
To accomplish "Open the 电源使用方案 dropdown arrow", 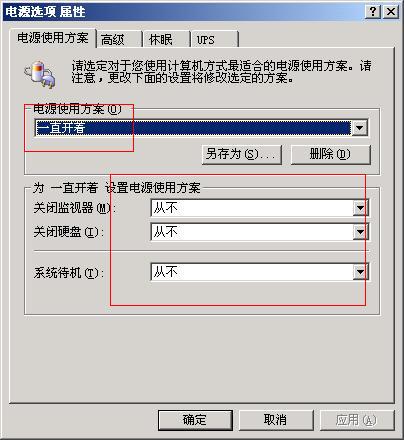I will [x=360, y=128].
